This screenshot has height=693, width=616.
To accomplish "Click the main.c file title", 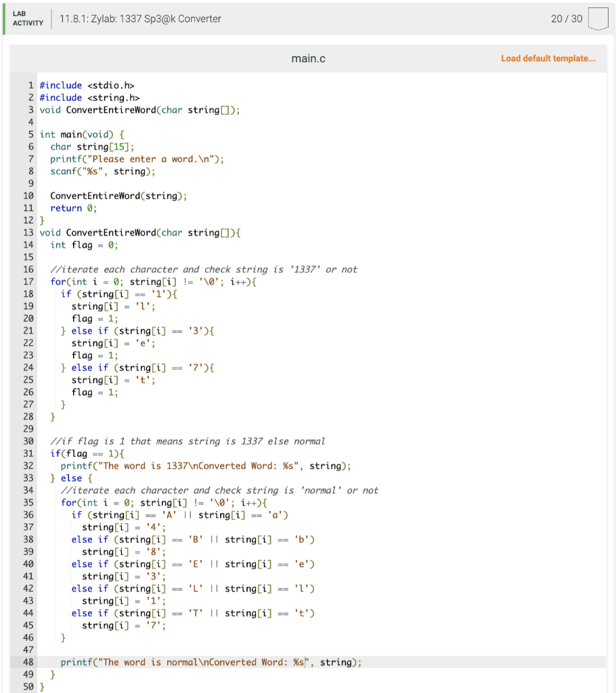I will click(x=308, y=58).
